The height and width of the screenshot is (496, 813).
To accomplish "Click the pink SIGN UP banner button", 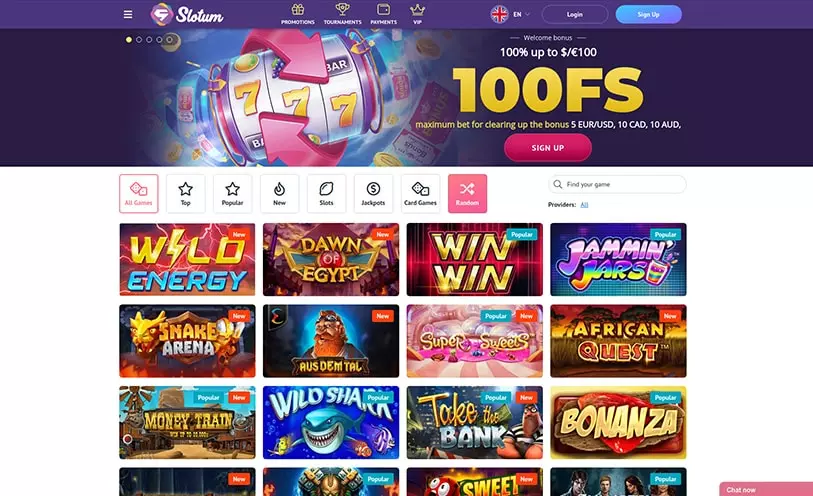I will click(x=548, y=148).
